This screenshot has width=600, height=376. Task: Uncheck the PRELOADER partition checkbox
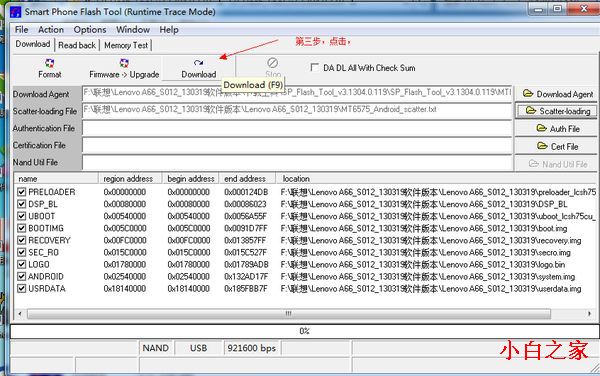pos(21,192)
